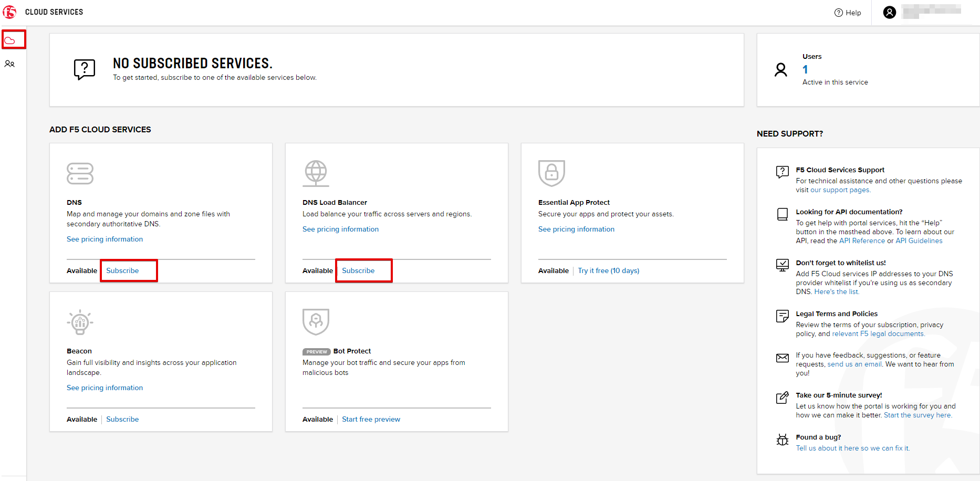Screen dimensions: 980x481
Task: Click the 'F5 Cloud Services Support' heading
Action: 840,170
